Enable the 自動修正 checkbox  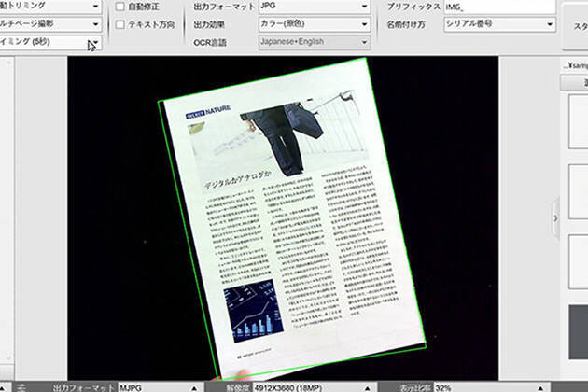[x=119, y=7]
